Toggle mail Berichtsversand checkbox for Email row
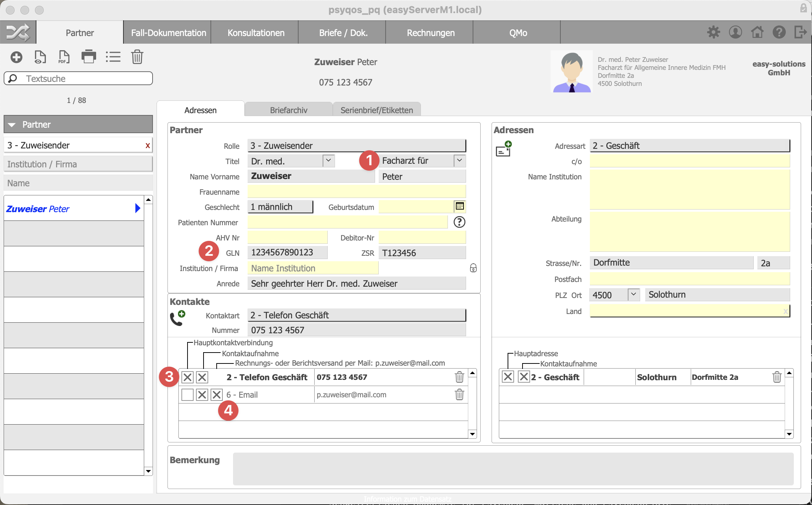The height and width of the screenshot is (505, 812). pos(217,395)
